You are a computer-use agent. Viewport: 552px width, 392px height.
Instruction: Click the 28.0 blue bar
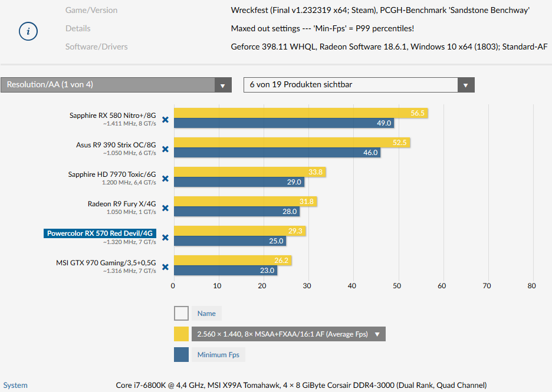pos(236,211)
